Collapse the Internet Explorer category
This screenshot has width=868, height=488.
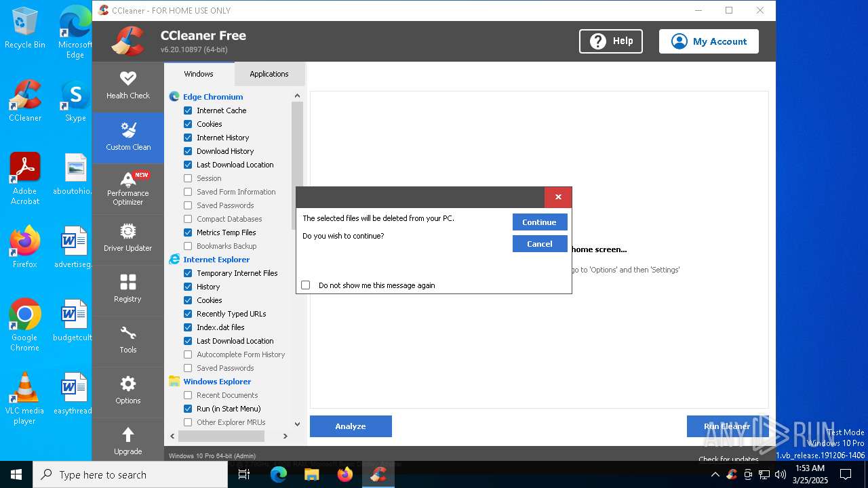click(216, 260)
